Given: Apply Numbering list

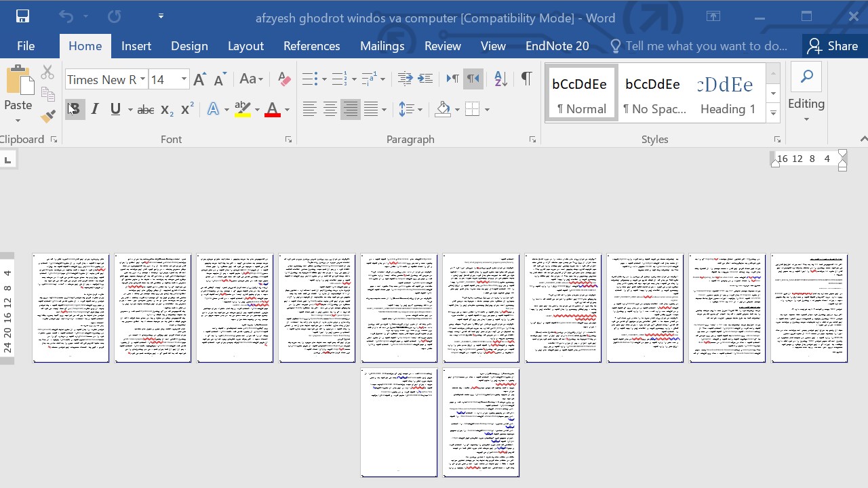Looking at the screenshot, I should click(x=339, y=79).
